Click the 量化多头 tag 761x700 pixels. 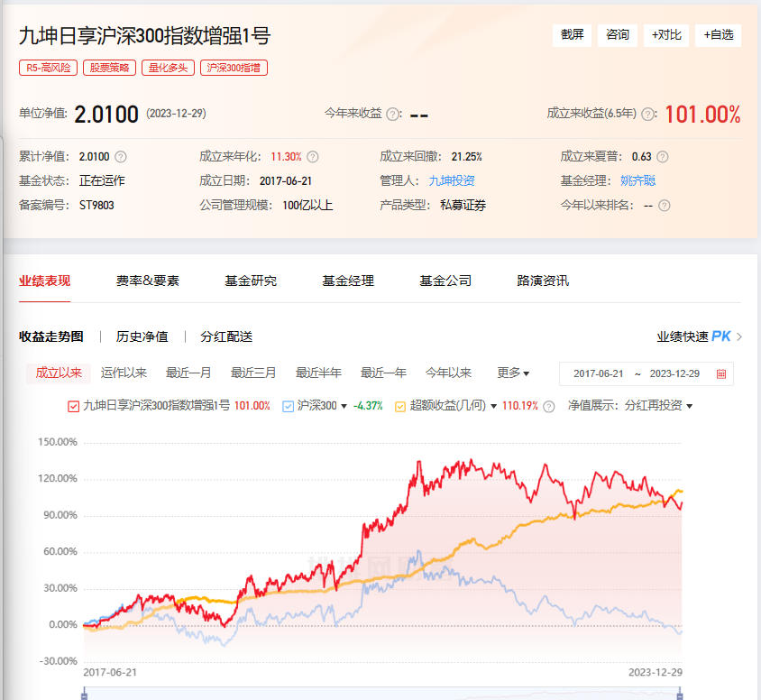(169, 68)
